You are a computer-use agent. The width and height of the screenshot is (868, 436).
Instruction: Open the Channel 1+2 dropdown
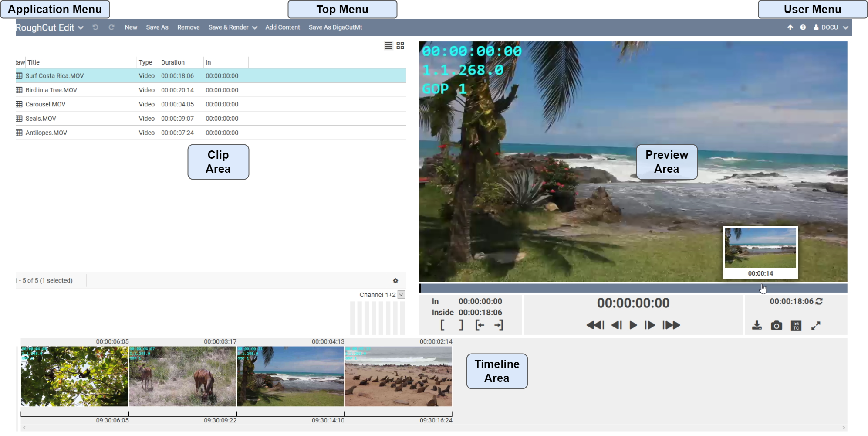tap(401, 295)
